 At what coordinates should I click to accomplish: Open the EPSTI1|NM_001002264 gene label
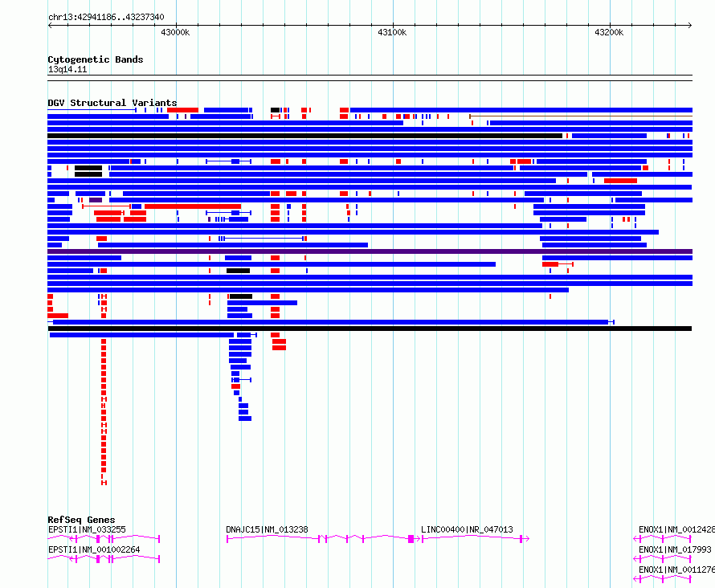click(x=94, y=549)
